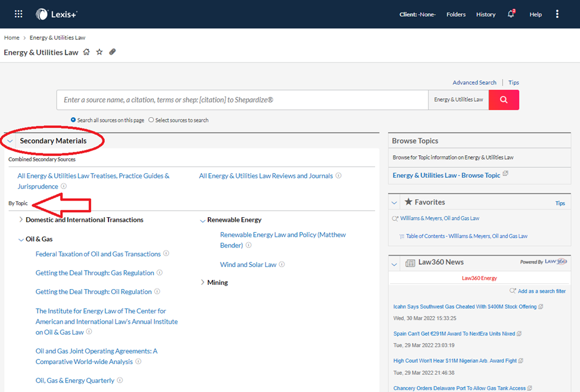
Task: Show info for All Reviews and Journals
Action: click(338, 175)
